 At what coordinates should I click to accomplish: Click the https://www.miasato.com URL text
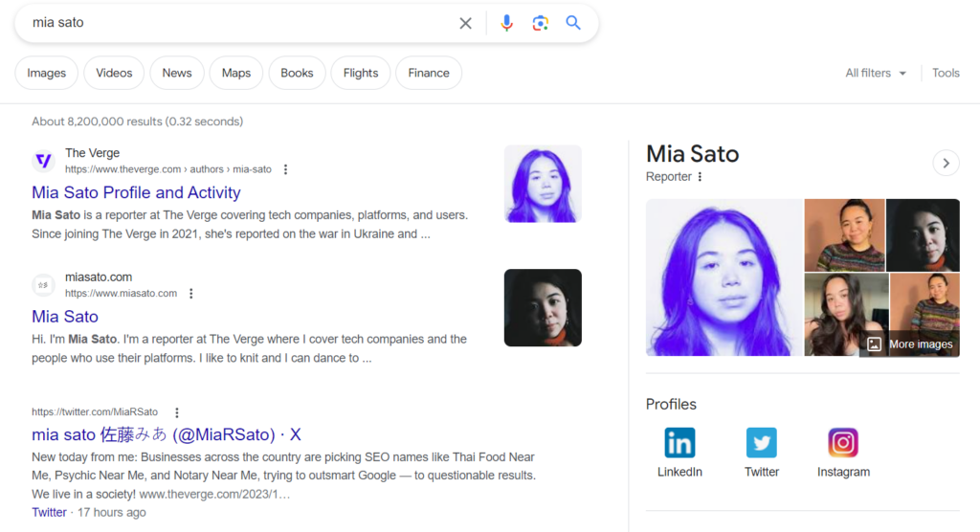(x=122, y=293)
